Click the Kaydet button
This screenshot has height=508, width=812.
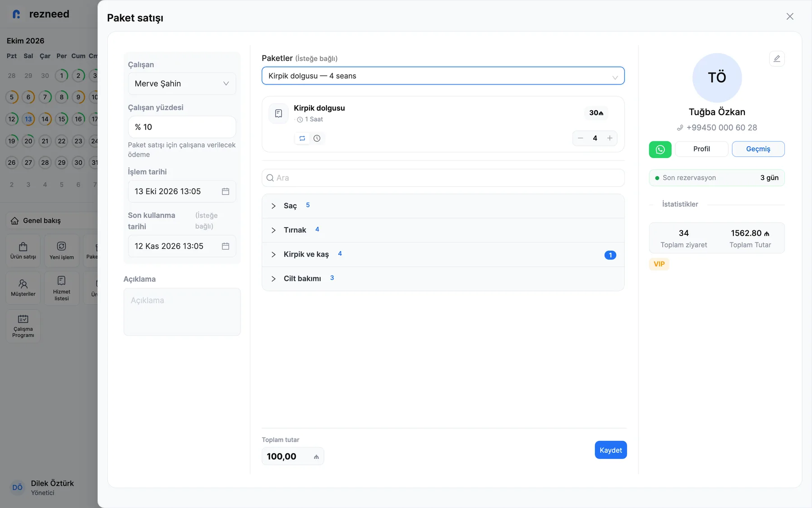[x=611, y=450]
